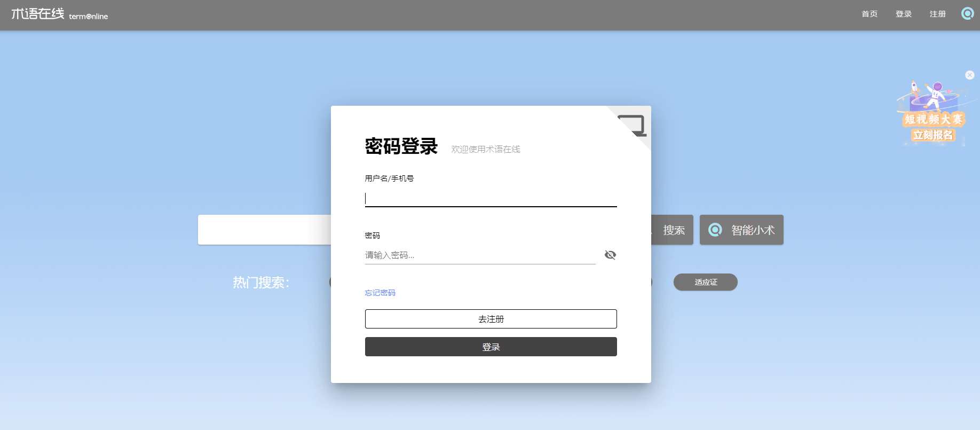Click the dark 登录 submit button
Screen dimensions: 980x430
491,347
